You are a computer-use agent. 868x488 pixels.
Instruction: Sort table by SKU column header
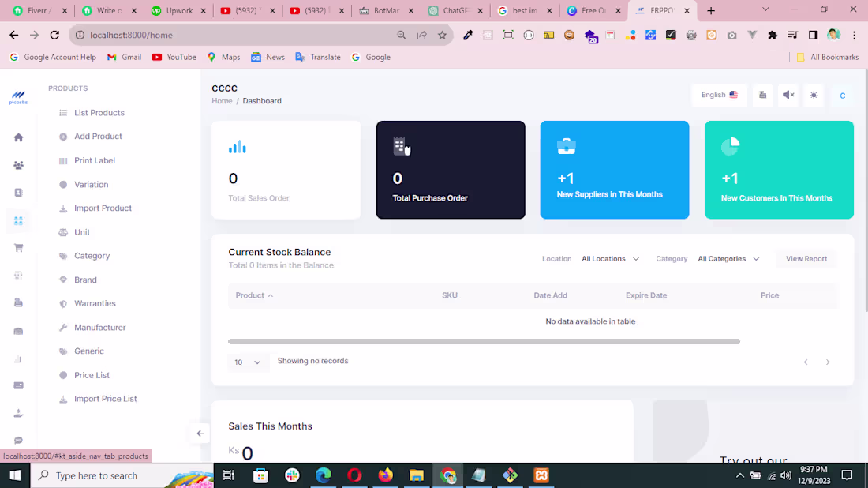[x=450, y=295]
